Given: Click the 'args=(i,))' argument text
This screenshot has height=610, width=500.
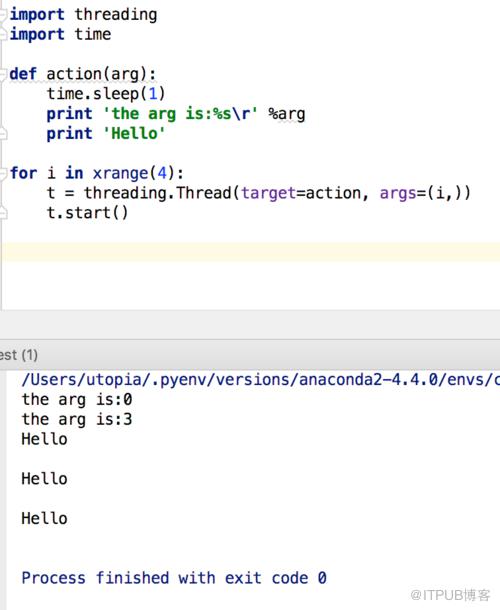Looking at the screenshot, I should coord(425,193).
